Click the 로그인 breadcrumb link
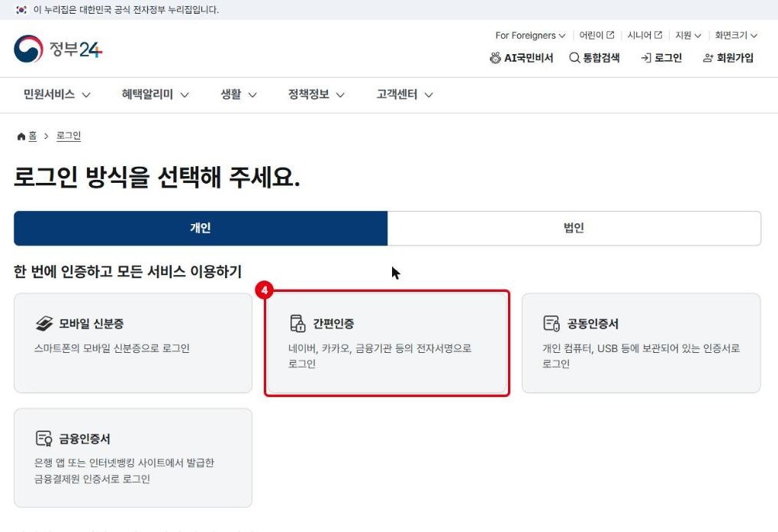778x532 pixels. click(69, 136)
